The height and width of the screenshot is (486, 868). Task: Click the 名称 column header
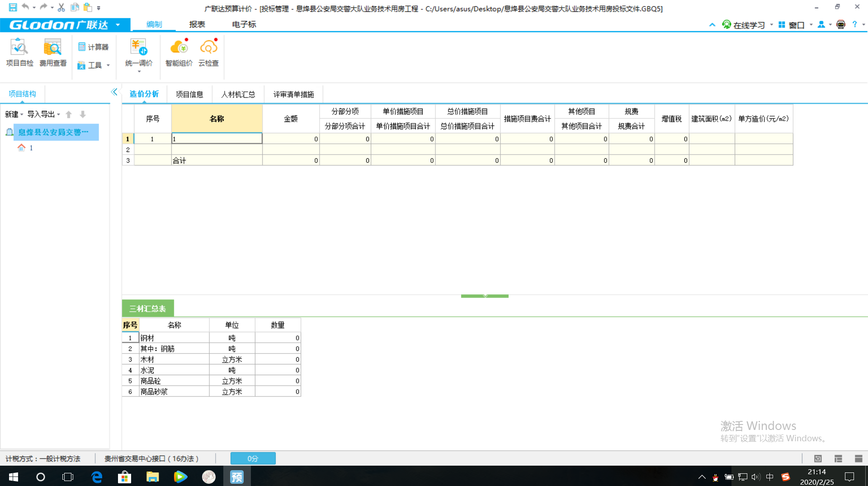(x=217, y=118)
